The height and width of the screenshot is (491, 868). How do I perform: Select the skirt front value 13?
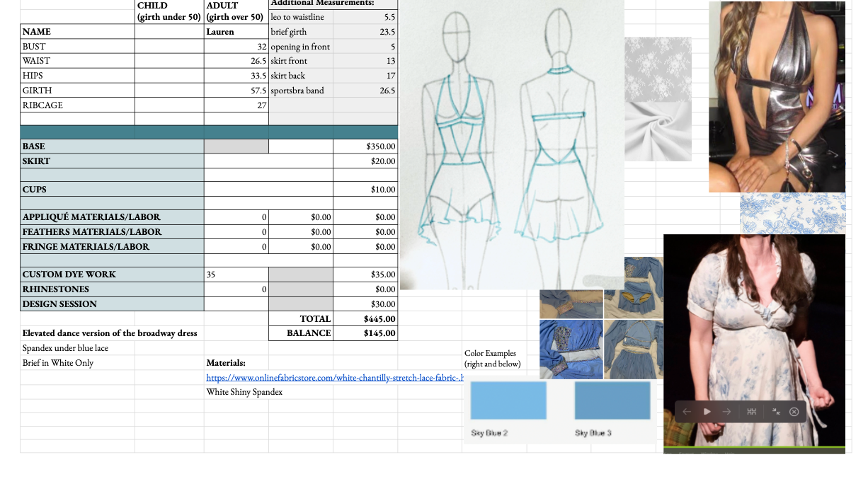point(365,61)
